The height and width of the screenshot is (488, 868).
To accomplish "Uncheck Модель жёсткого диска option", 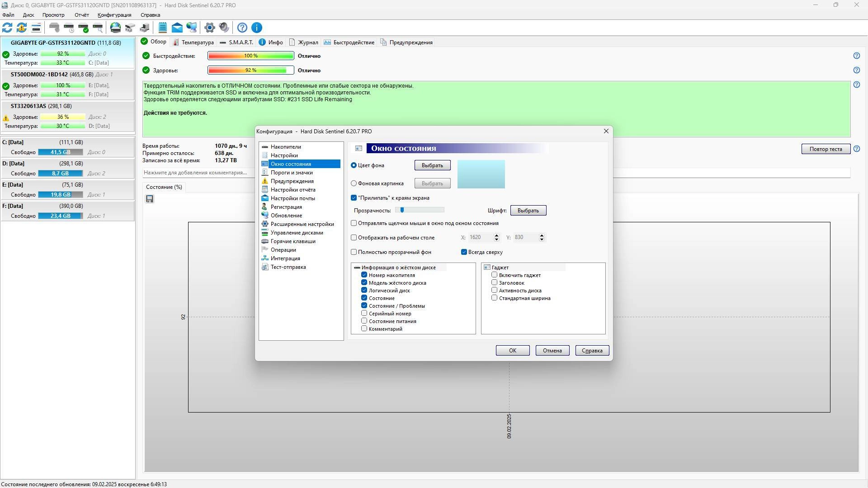I will (364, 282).
